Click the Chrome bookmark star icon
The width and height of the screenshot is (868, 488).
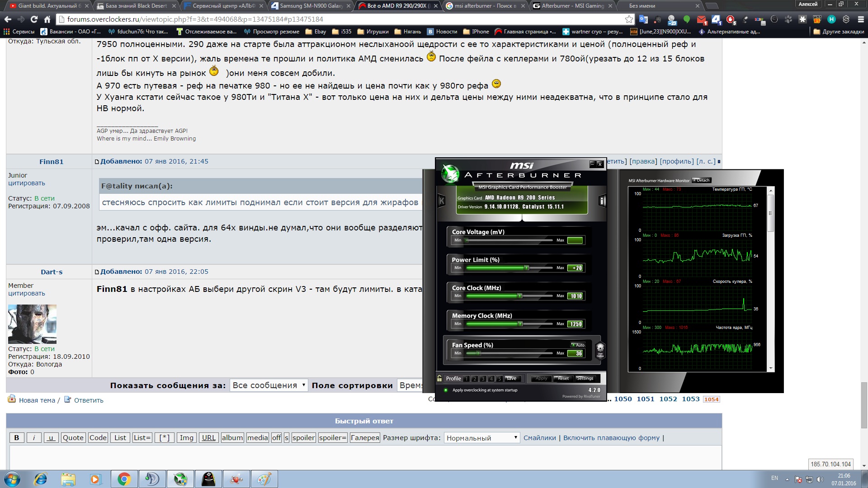click(629, 19)
